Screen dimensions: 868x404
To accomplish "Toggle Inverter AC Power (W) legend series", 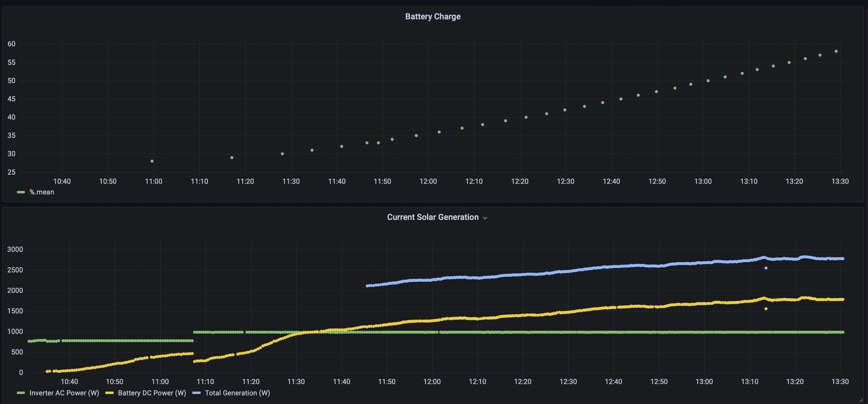I will 64,393.
